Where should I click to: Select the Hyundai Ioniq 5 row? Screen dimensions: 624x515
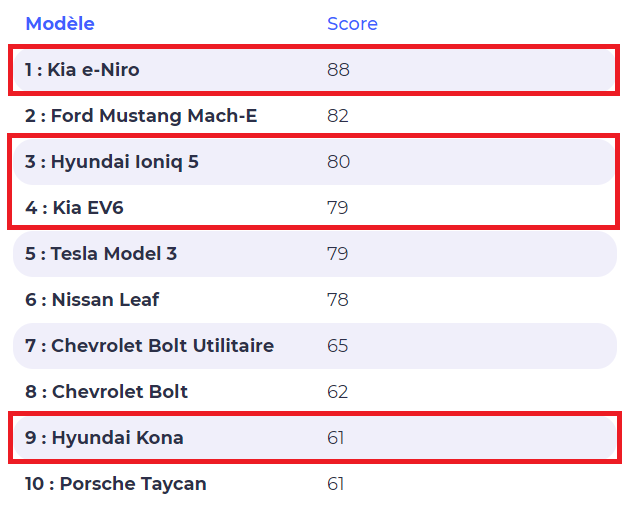point(315,162)
